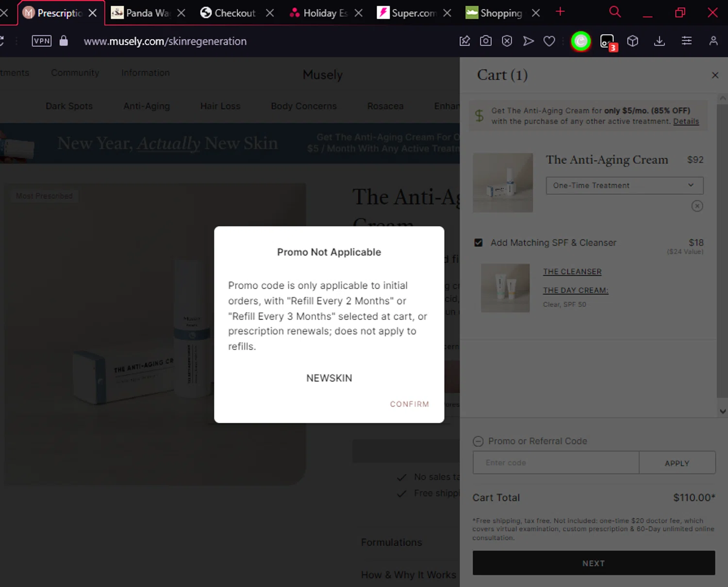This screenshot has height=587, width=728.
Task: Click the cleanser and day cream thumbnail
Action: pos(505,288)
